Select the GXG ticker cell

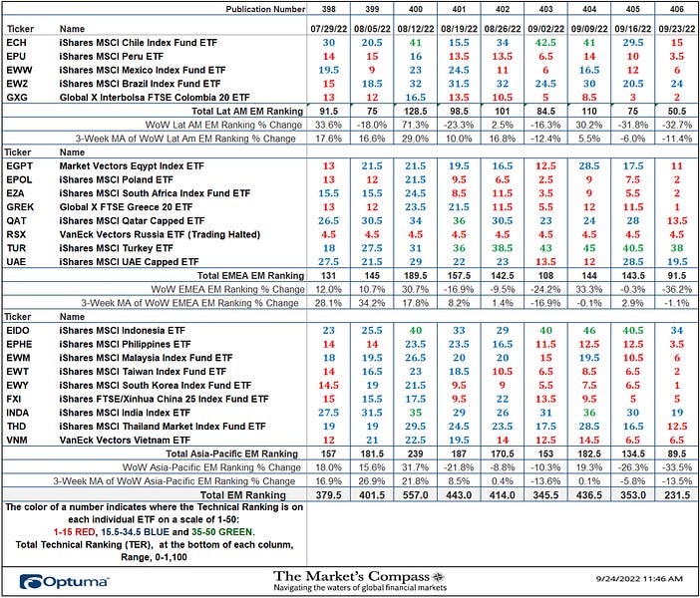[17, 98]
